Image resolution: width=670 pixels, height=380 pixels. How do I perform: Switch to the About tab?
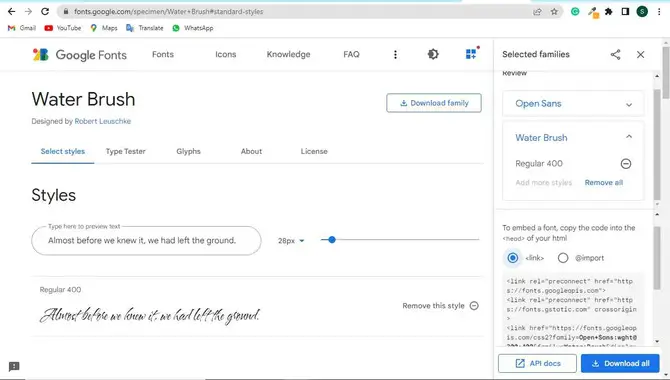(x=251, y=151)
